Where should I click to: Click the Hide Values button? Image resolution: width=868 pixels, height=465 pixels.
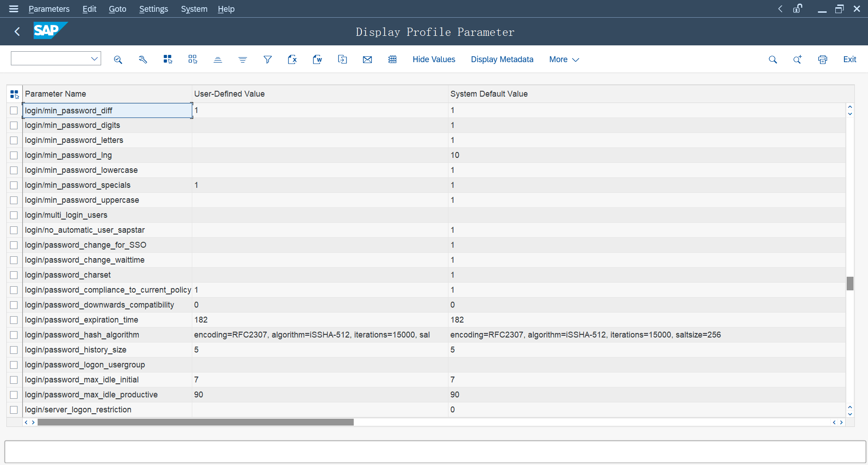pos(434,59)
